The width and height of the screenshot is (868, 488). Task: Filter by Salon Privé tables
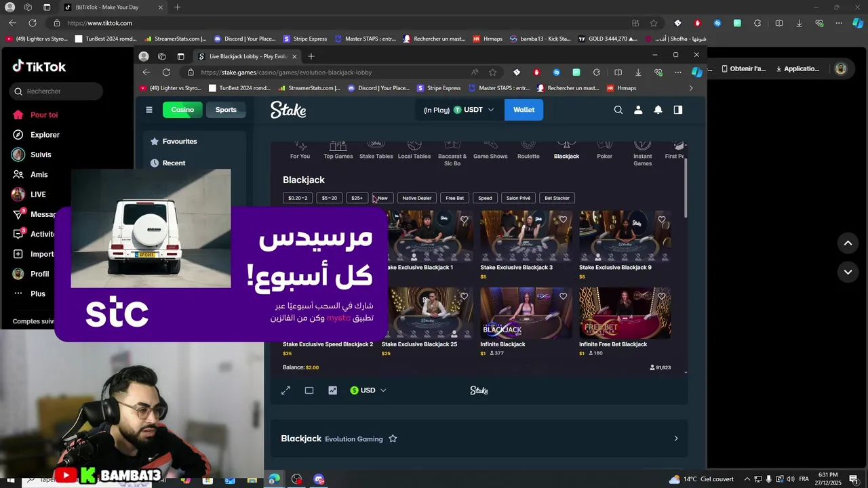pyautogui.click(x=518, y=198)
